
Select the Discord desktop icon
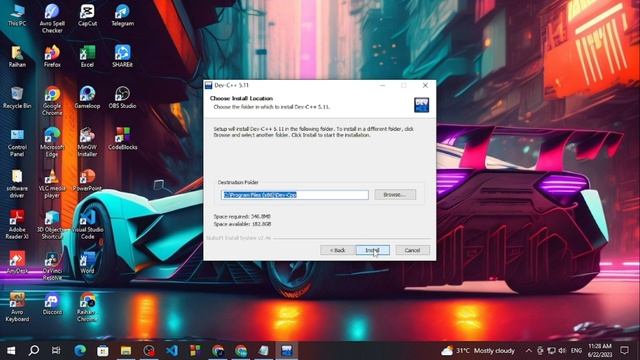pos(52,304)
